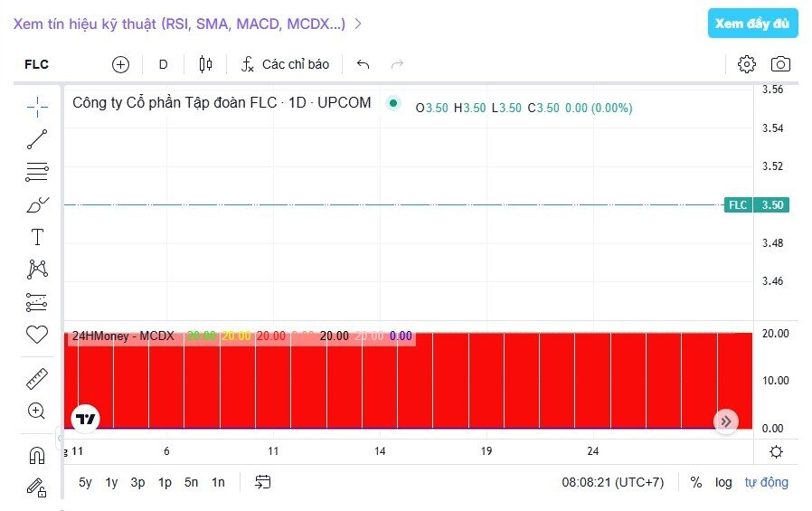Image resolution: width=812 pixels, height=511 pixels.
Task: Set the range to 5y
Action: (85, 483)
